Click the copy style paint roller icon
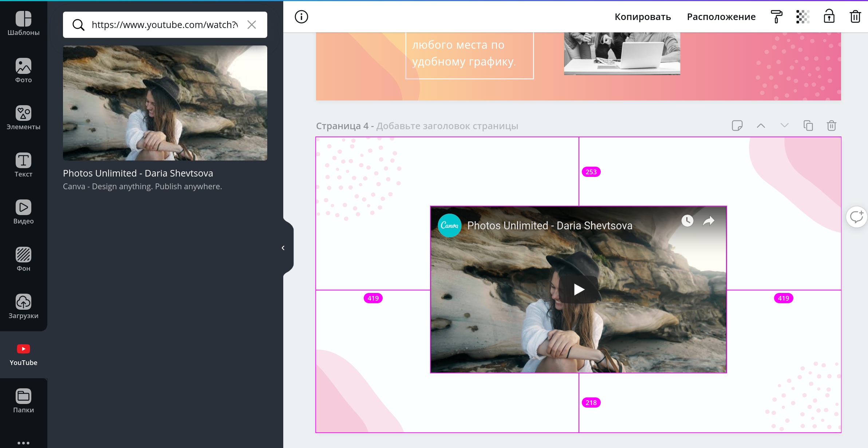868x448 pixels. (x=776, y=17)
